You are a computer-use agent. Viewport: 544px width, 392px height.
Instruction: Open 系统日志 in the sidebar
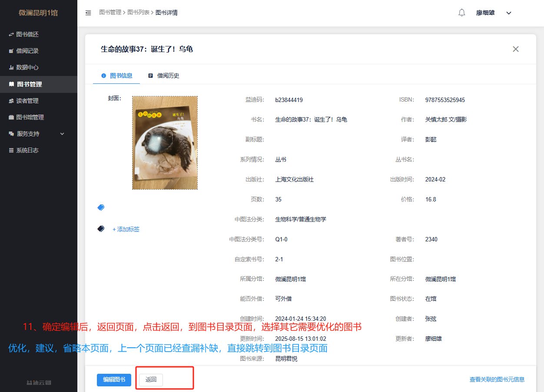(27, 150)
